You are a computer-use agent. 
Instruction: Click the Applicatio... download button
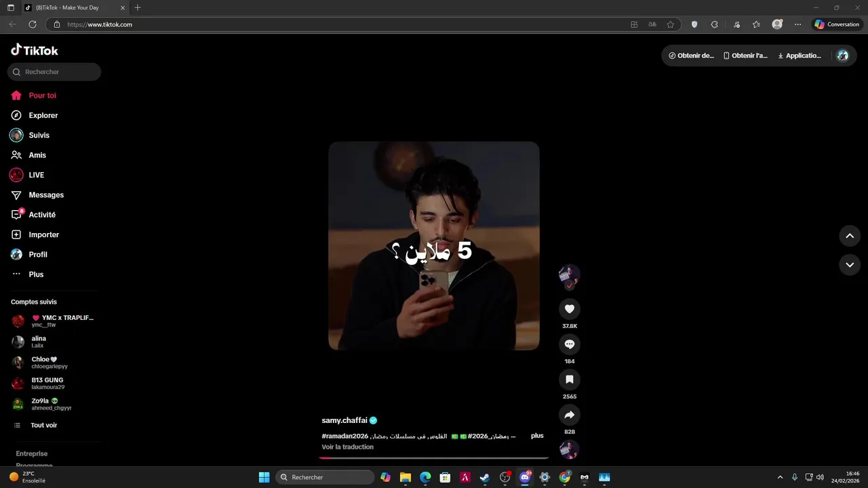click(800, 56)
